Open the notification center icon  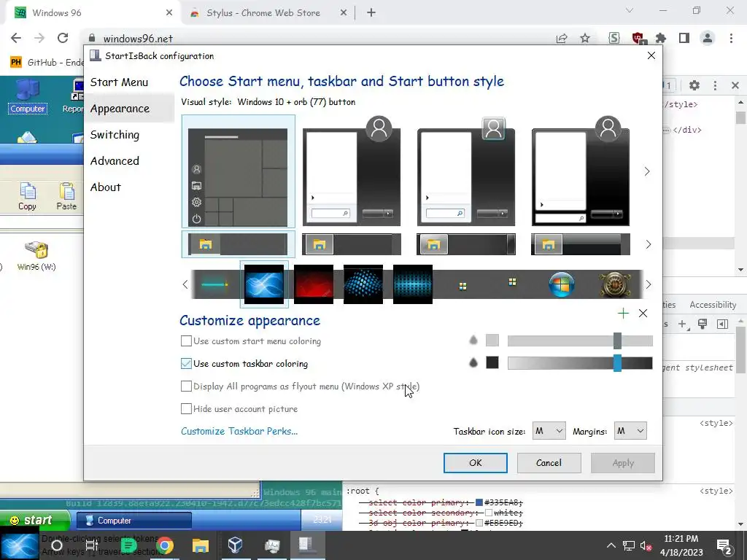coord(724,546)
